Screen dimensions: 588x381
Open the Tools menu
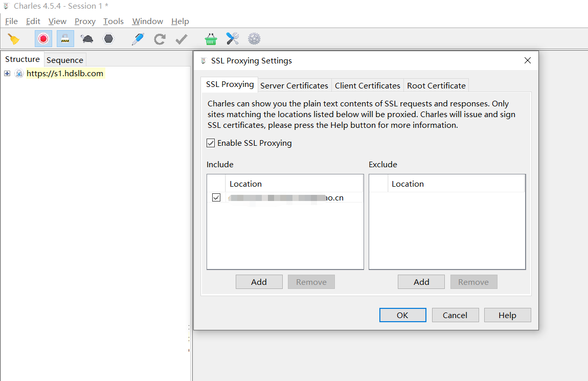pyautogui.click(x=113, y=21)
